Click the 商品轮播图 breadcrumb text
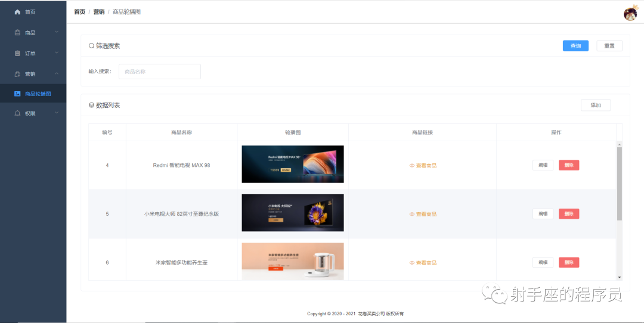 click(127, 12)
